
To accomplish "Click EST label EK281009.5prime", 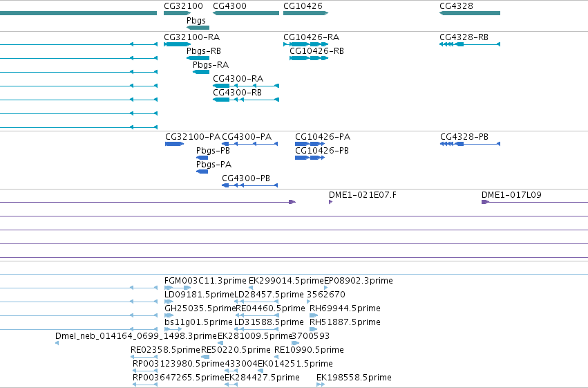I will click(255, 336).
